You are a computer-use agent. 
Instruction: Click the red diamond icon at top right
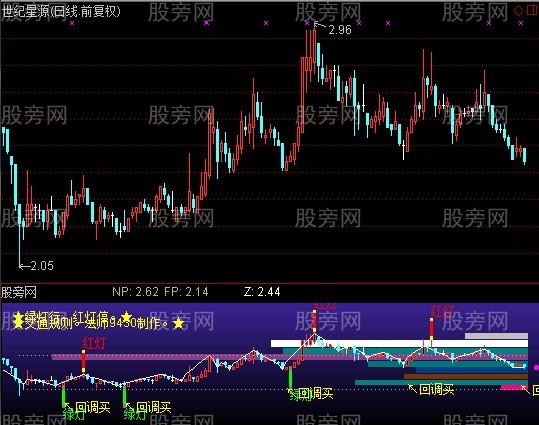coord(518,10)
